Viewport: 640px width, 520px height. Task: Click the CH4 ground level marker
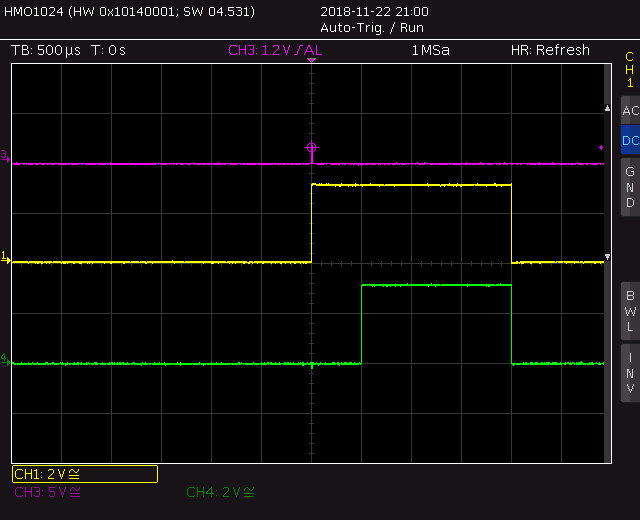[x=5, y=359]
